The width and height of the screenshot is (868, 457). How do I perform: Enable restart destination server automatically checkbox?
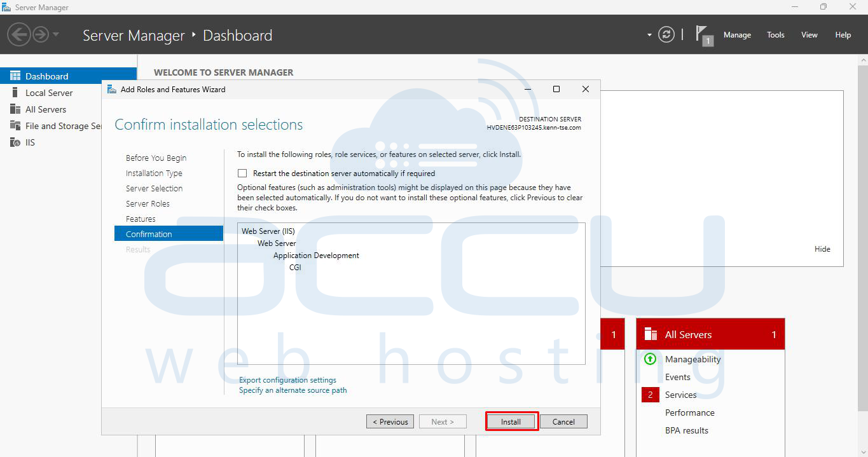click(242, 173)
